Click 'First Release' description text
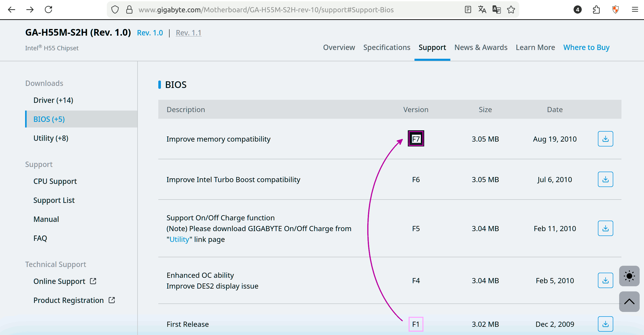The width and height of the screenshot is (644, 335). (188, 324)
